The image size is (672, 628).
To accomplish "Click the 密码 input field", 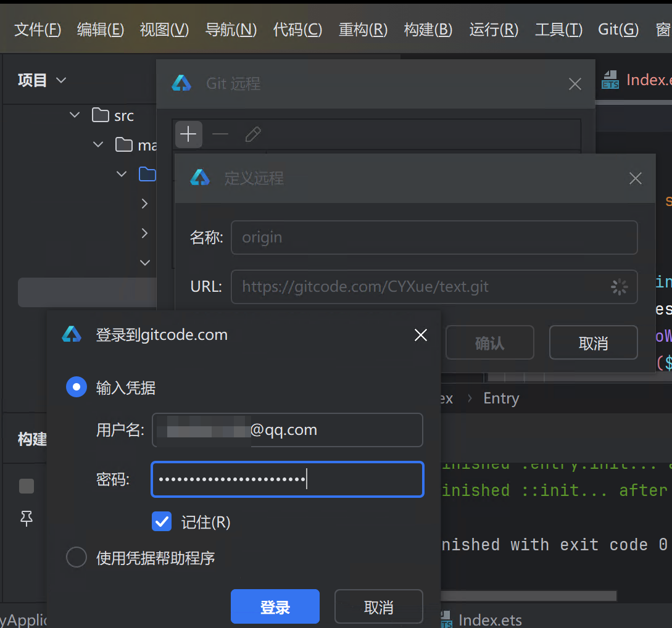I will [x=288, y=479].
